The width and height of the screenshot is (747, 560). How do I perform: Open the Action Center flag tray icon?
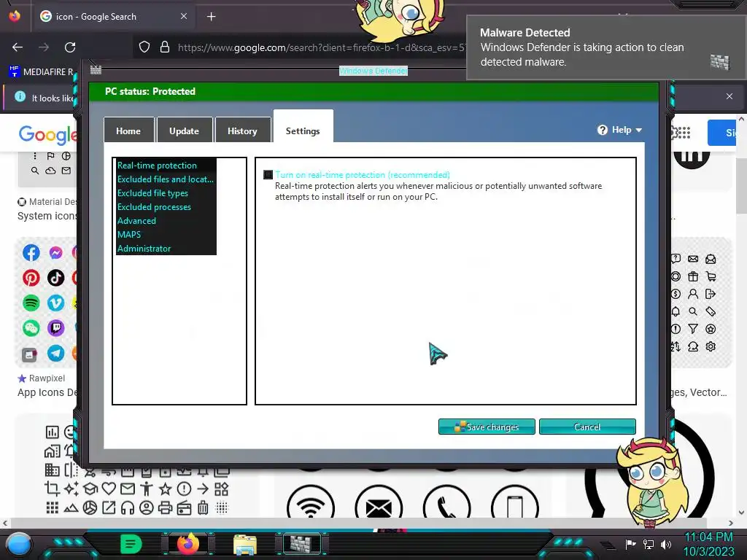pos(631,544)
